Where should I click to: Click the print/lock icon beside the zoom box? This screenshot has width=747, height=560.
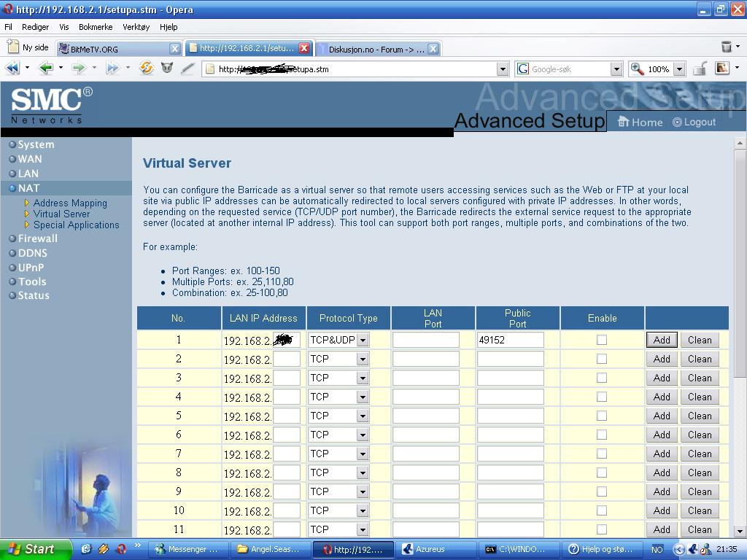point(700,69)
